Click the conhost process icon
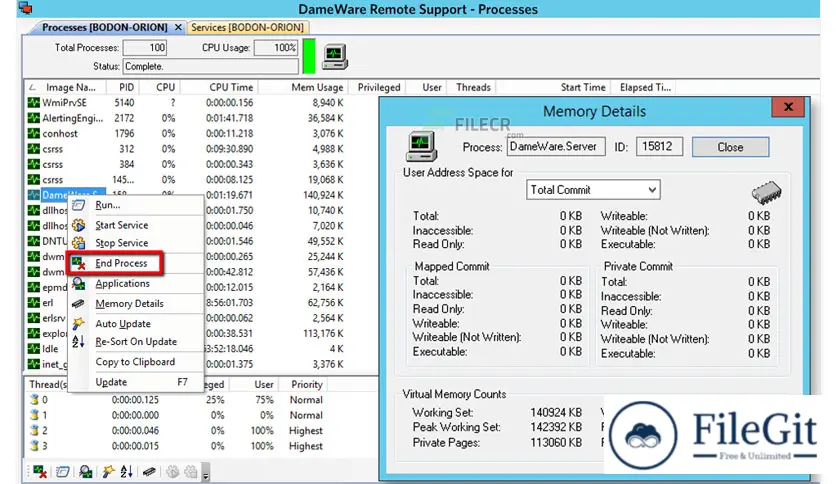The image size is (836, 484). pos(34,133)
